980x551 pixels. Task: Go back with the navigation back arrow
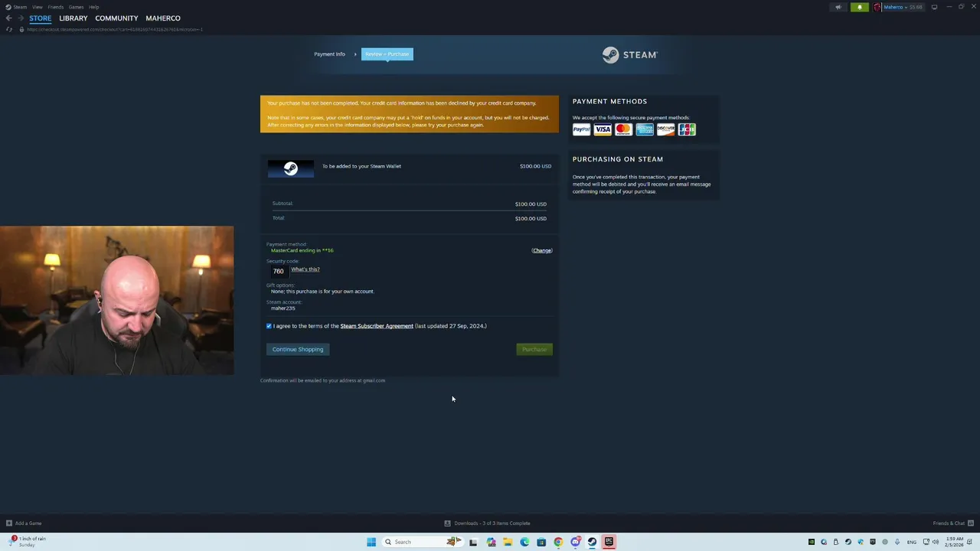(8, 18)
